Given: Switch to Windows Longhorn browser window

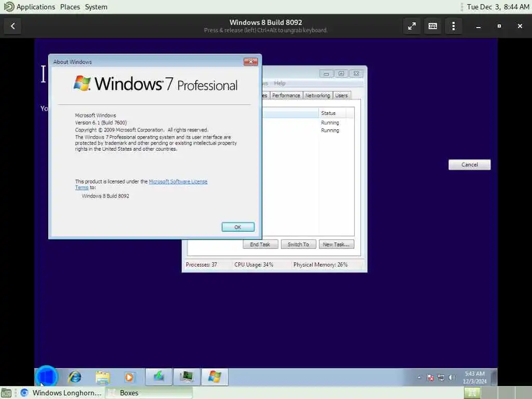Looking at the screenshot, I should (61, 393).
